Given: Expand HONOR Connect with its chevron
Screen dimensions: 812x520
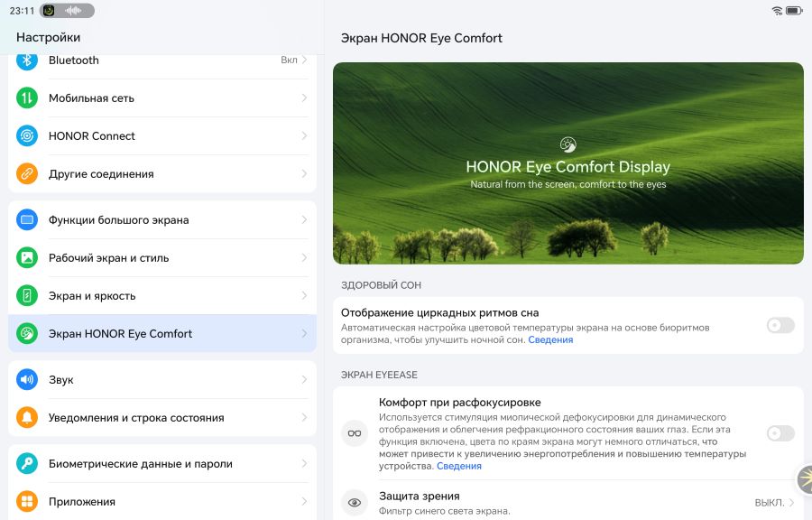Looking at the screenshot, I should [305, 135].
